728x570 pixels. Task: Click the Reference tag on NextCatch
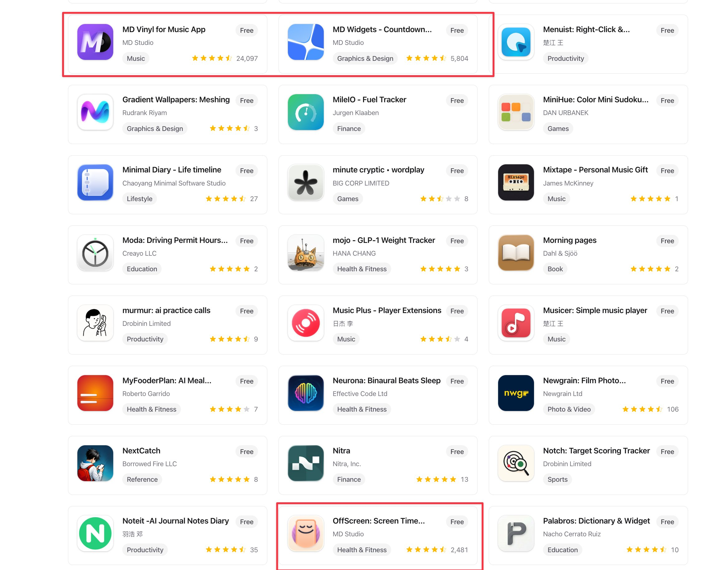pyautogui.click(x=142, y=479)
